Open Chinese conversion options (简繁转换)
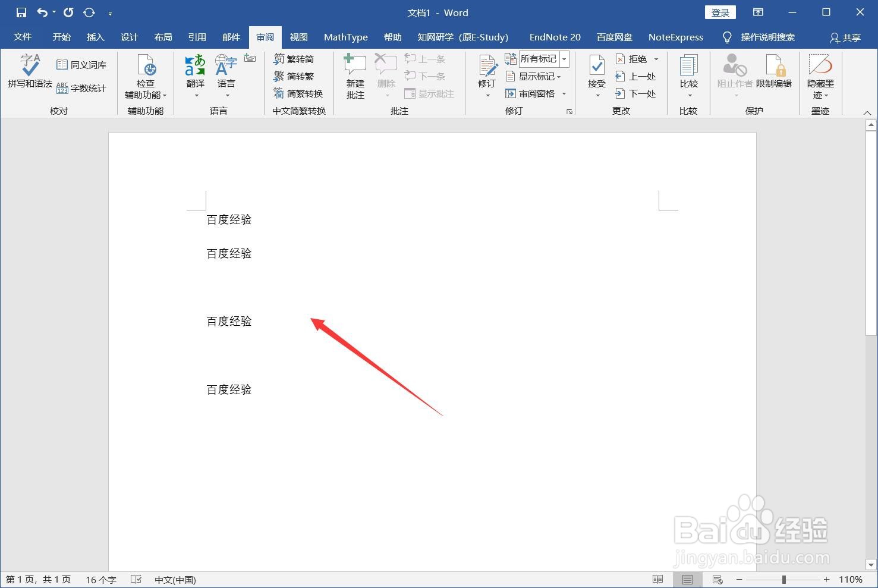Viewport: 878px width, 588px height. [x=298, y=93]
